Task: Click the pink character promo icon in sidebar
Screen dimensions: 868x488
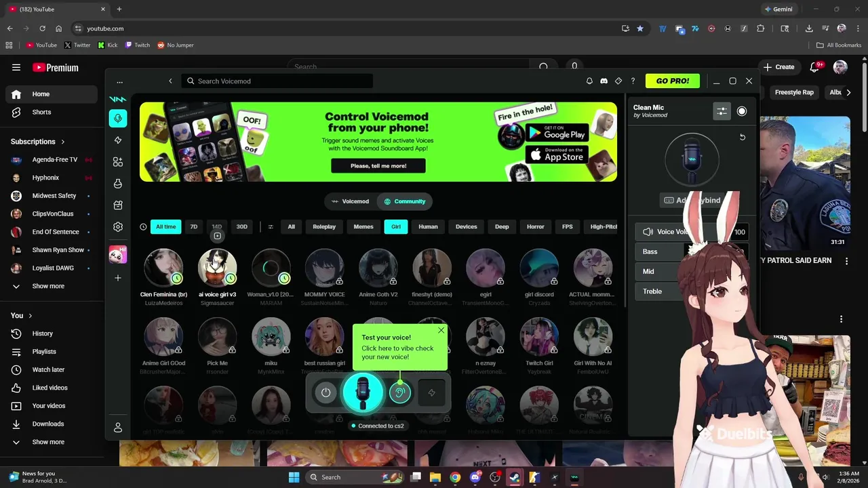Action: click(118, 254)
